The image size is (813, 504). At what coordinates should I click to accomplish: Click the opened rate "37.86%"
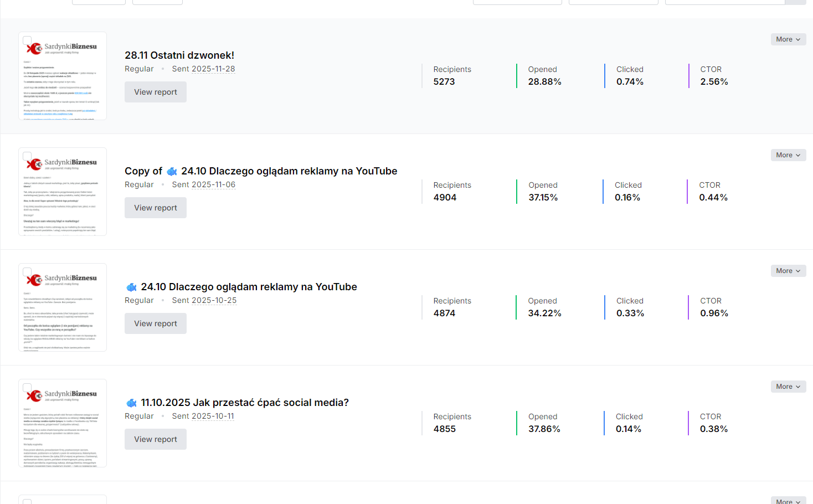click(544, 429)
